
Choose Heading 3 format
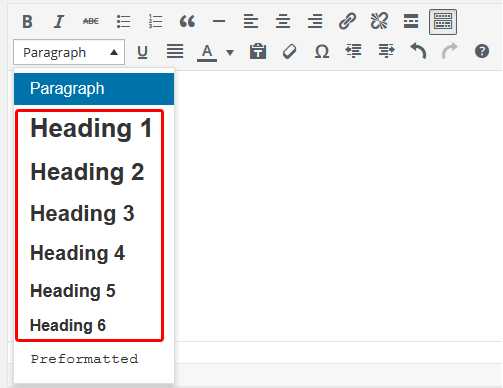click(82, 213)
